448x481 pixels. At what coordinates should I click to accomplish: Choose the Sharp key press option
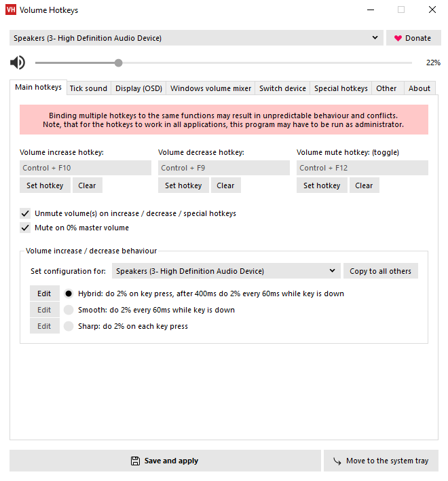coord(69,326)
